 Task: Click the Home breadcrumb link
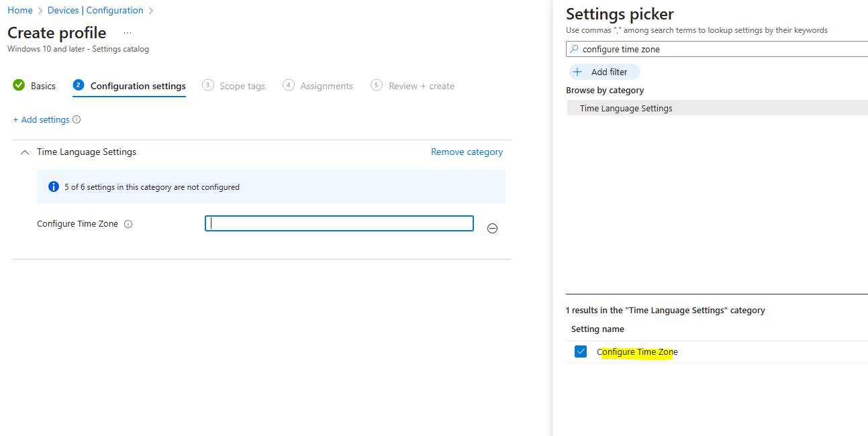coord(20,10)
